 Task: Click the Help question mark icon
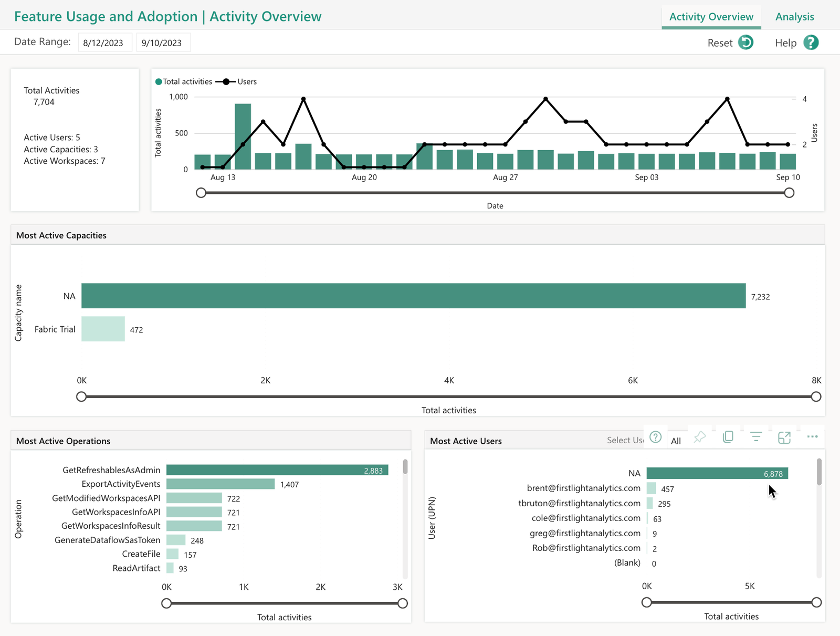point(811,43)
